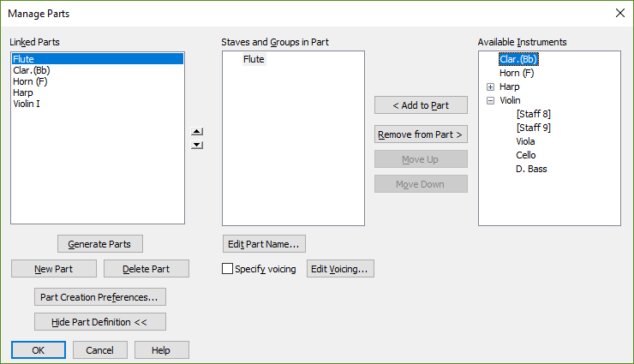Select [Staff 8] under Violin
The width and height of the screenshot is (634, 364).
(x=533, y=114)
